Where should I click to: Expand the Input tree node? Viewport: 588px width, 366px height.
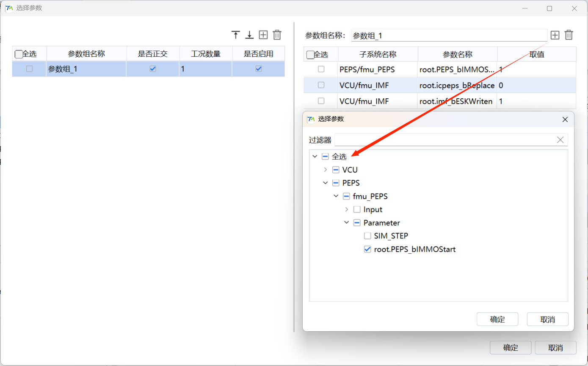(x=346, y=209)
